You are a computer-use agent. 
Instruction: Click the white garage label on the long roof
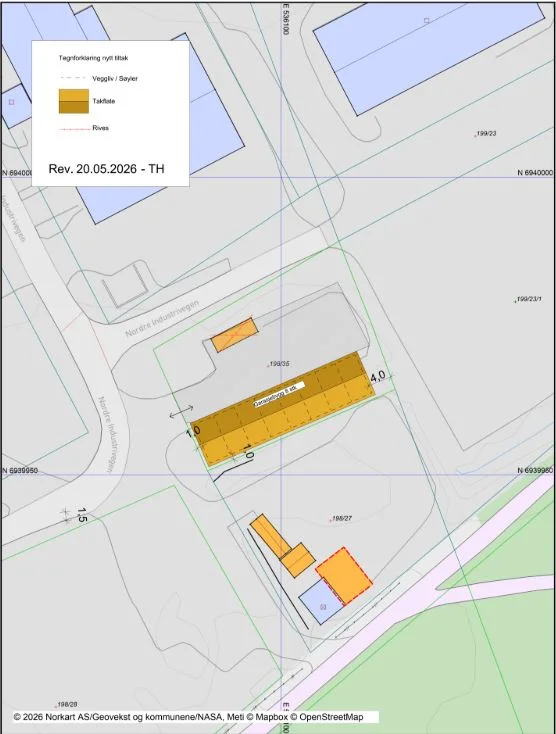[x=279, y=395]
